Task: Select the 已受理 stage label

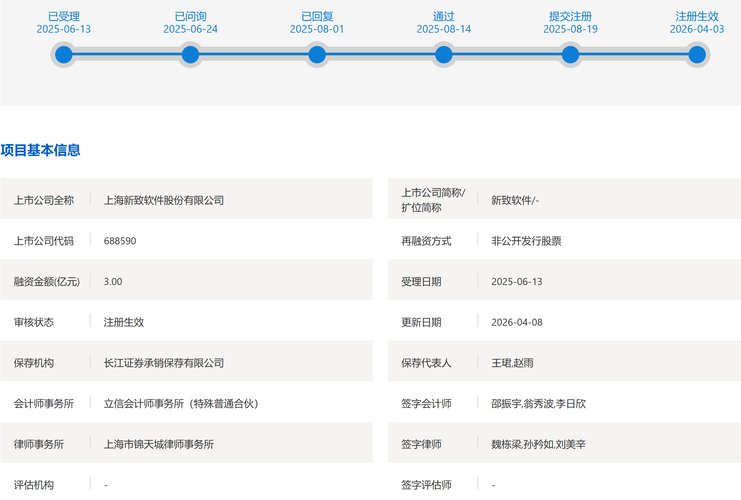Action: click(64, 17)
